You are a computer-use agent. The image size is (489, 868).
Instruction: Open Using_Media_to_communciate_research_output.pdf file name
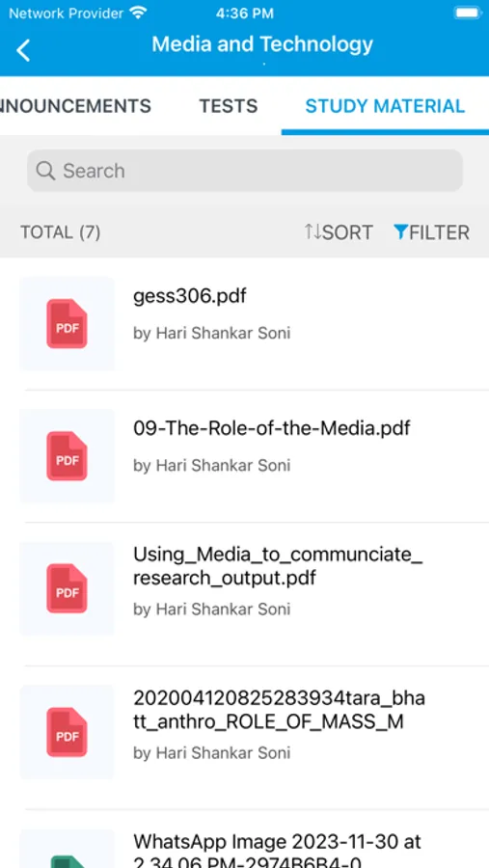coord(278,566)
